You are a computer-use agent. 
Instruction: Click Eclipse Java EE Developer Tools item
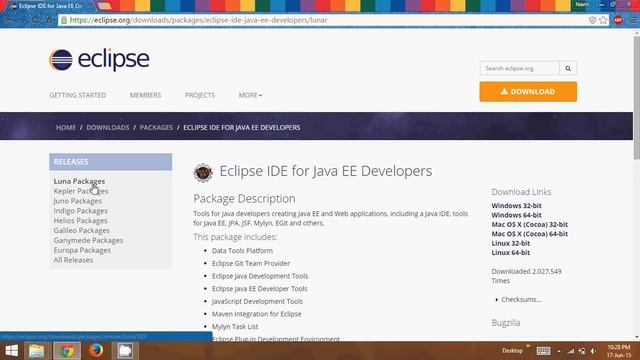coord(259,289)
